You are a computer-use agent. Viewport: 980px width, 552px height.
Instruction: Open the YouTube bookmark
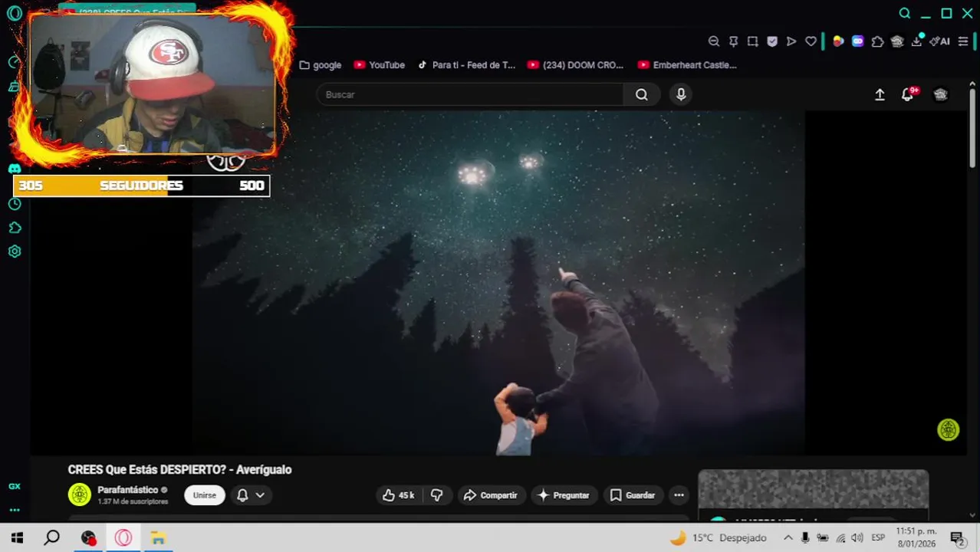point(380,65)
